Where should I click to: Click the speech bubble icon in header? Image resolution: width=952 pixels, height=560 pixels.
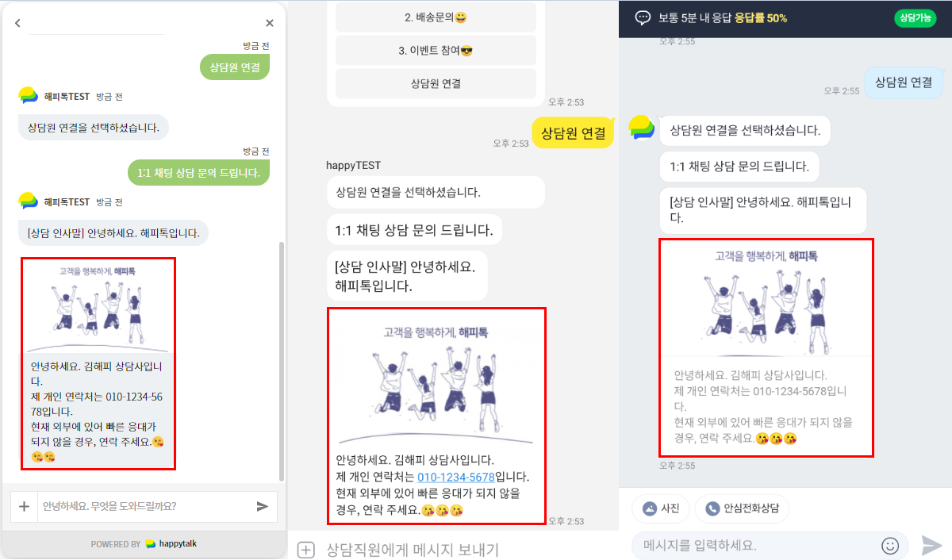(x=643, y=17)
